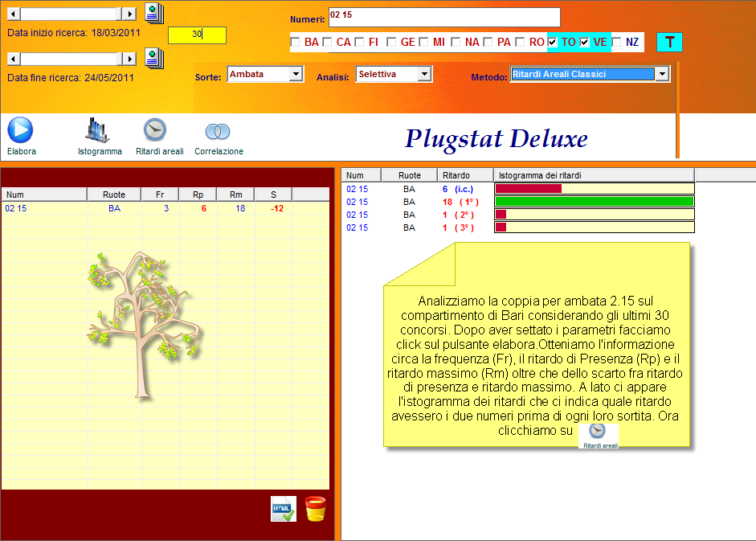
Task: Select row with Ritardo 1 (3°)
Action: [x=518, y=227]
